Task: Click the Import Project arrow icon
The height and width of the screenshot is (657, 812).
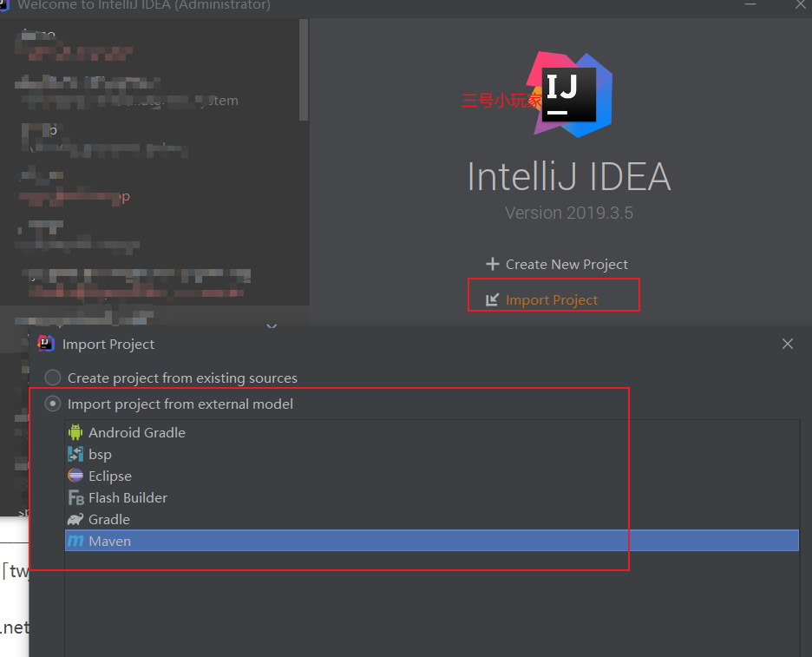Action: [492, 299]
